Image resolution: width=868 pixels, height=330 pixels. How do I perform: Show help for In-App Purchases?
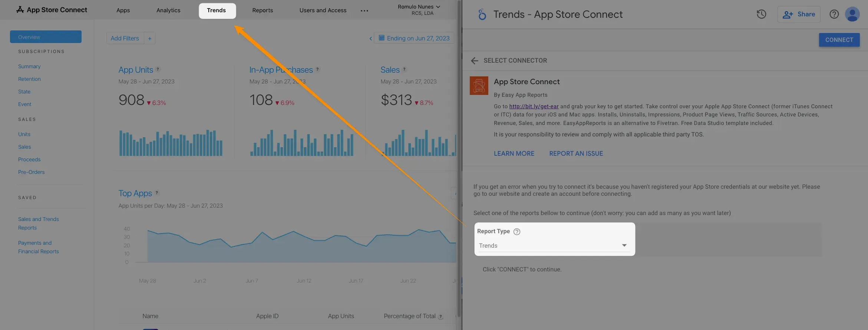click(x=317, y=69)
